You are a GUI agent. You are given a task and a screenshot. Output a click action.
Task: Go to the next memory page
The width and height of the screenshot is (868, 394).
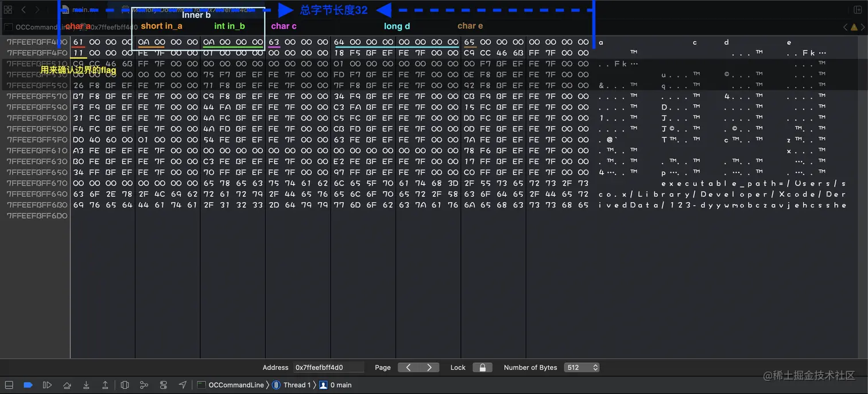429,368
